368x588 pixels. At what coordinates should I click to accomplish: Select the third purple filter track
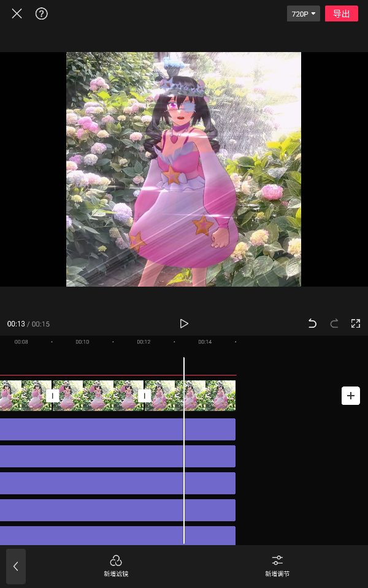point(117,483)
